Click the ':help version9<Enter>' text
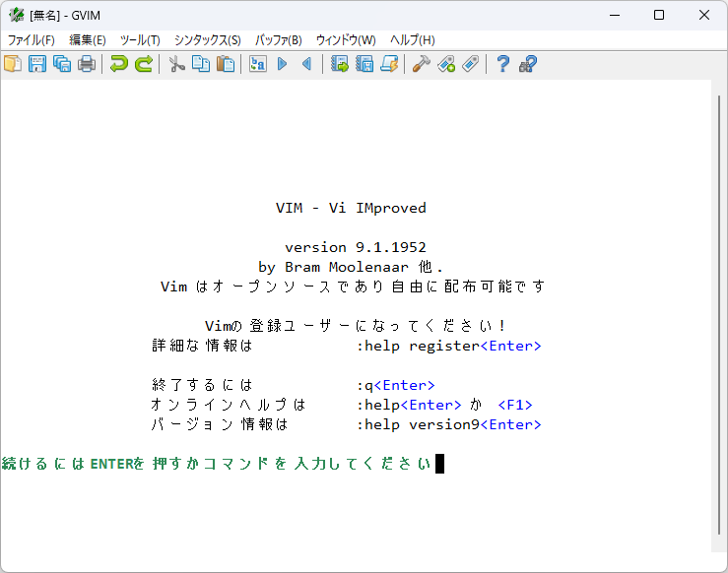The width and height of the screenshot is (728, 573). [x=449, y=424]
